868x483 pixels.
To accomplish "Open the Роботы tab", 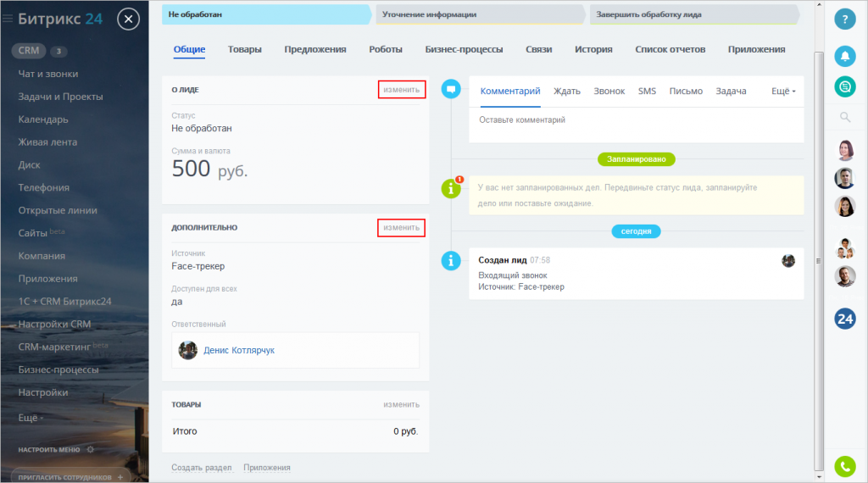I will click(x=386, y=49).
